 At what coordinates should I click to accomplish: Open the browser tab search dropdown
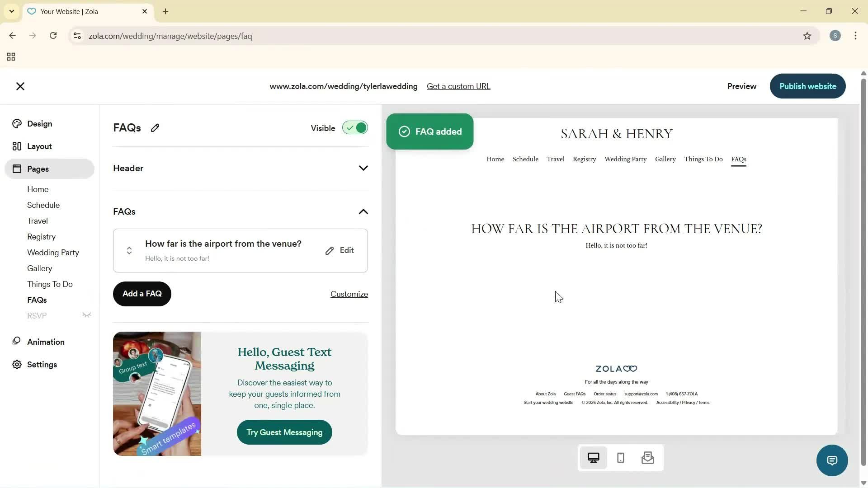point(11,11)
